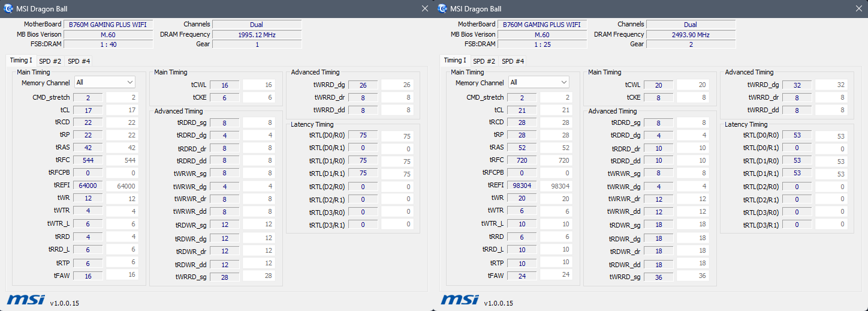Click tRTL(D0/R0) field showing 75

(x=363, y=136)
